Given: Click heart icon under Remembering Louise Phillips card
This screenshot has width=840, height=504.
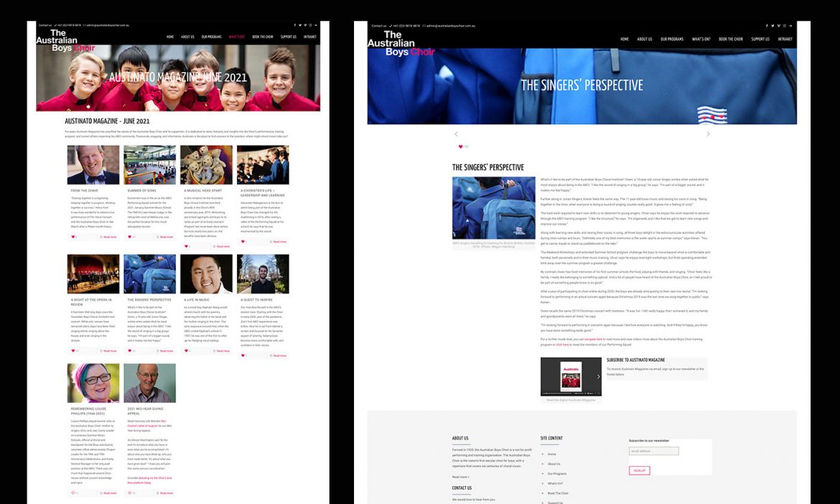Looking at the screenshot, I should (73, 493).
